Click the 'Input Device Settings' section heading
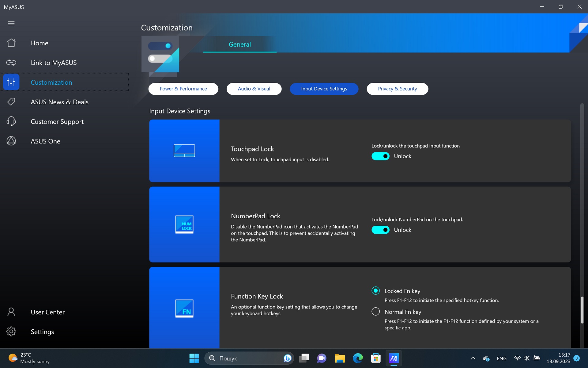Image resolution: width=588 pixels, height=368 pixels. pos(180,111)
